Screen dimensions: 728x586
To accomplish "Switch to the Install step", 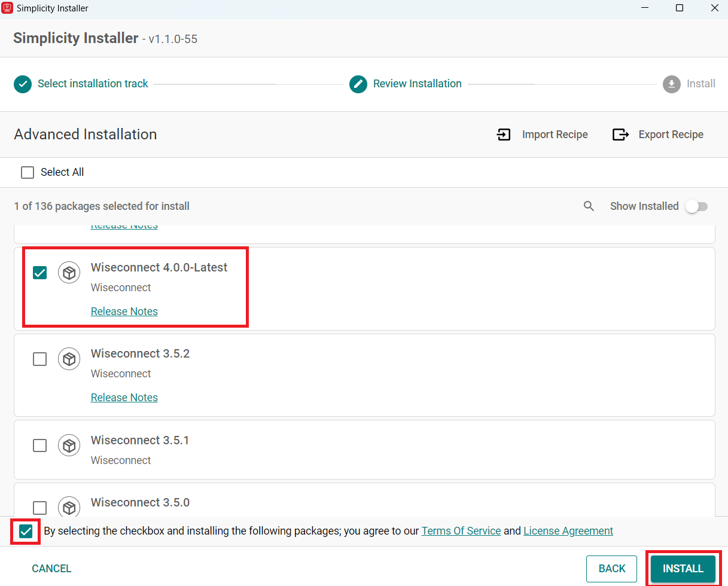I will (x=671, y=84).
